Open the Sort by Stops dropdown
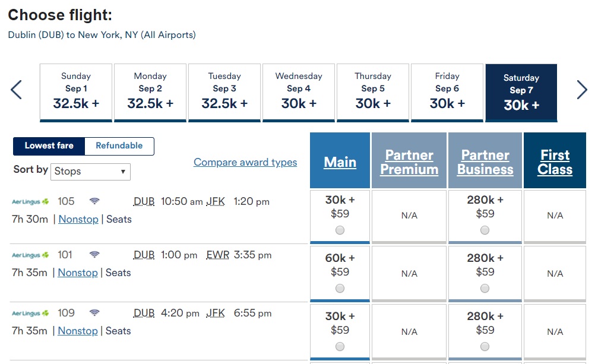Screen dimensions: 598x364 [92, 172]
